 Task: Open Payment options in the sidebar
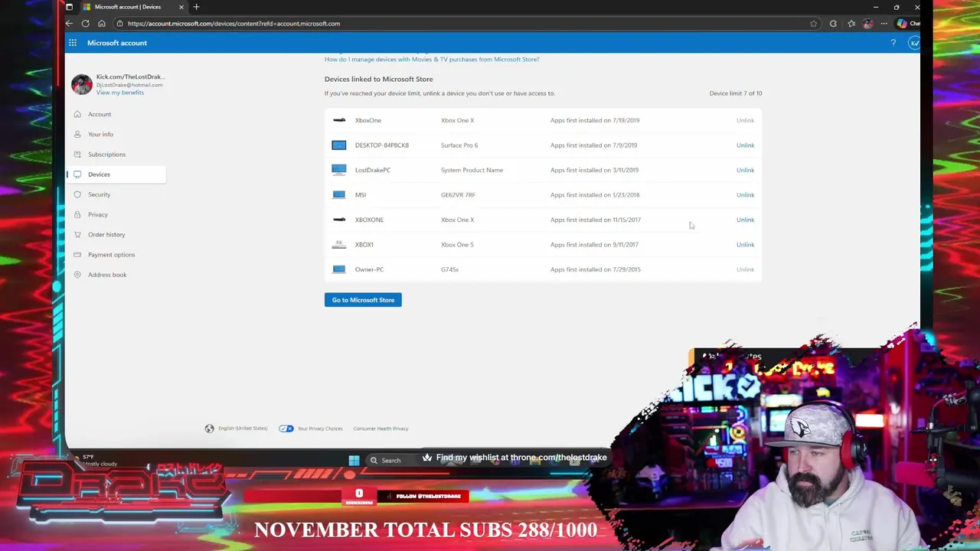pyautogui.click(x=111, y=254)
